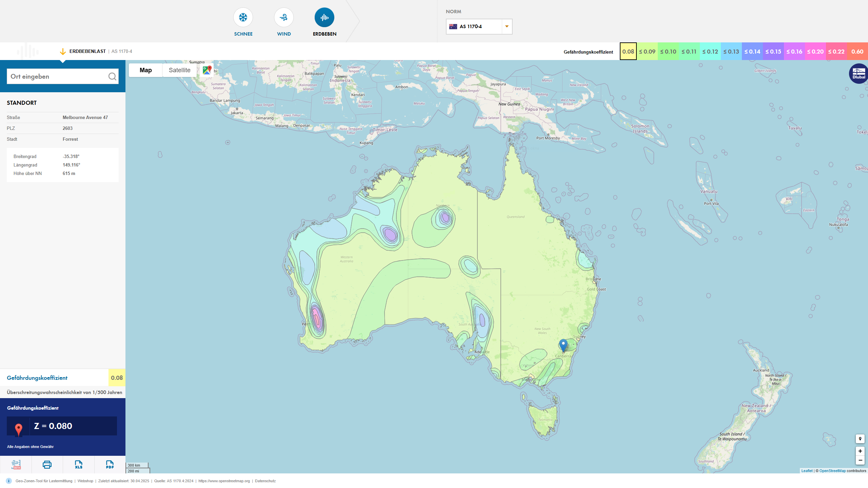
Task: Click the red marker icon beside Z value
Action: (19, 430)
